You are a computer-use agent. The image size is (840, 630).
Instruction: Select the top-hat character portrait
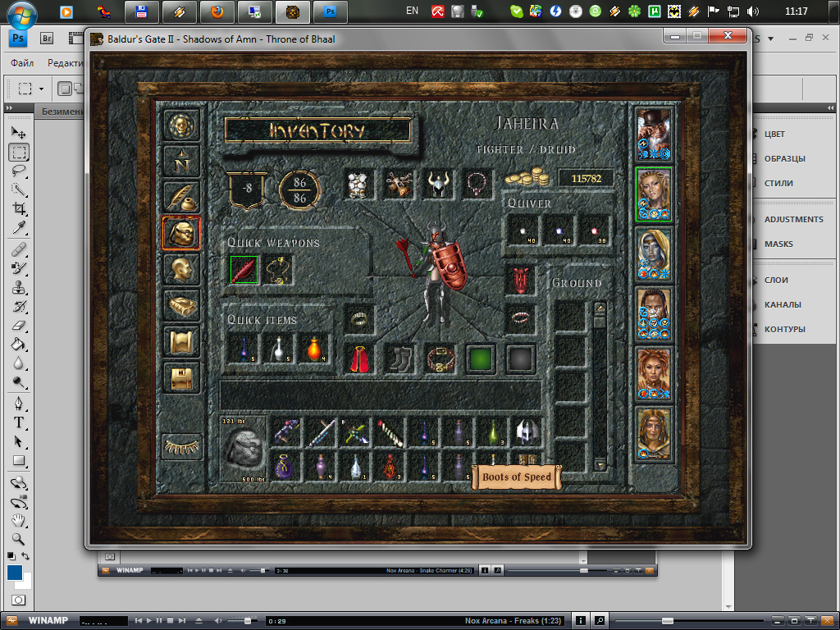click(654, 135)
